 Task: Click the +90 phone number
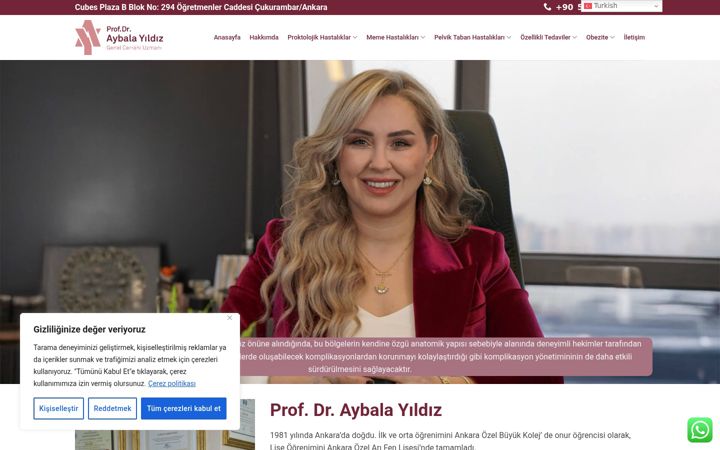point(568,7)
